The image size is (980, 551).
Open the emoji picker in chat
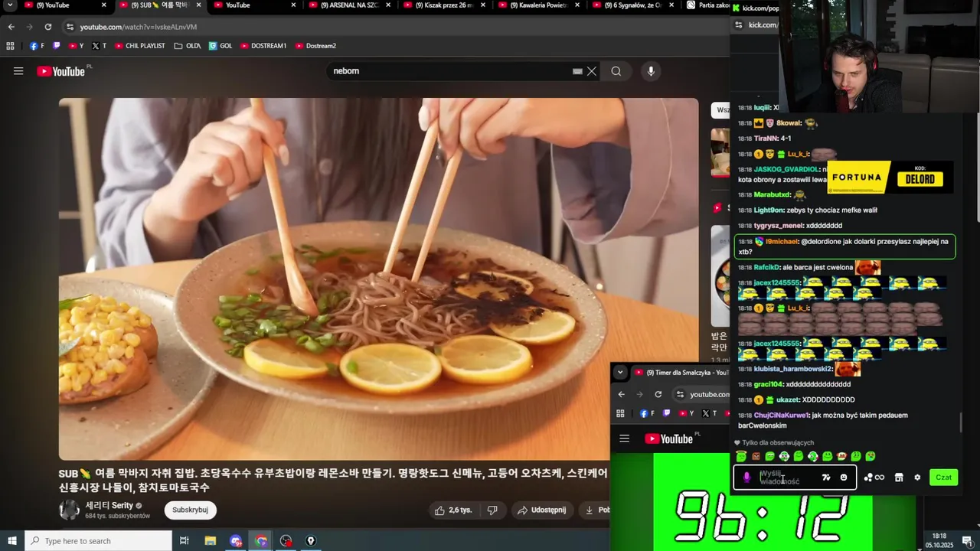(844, 478)
